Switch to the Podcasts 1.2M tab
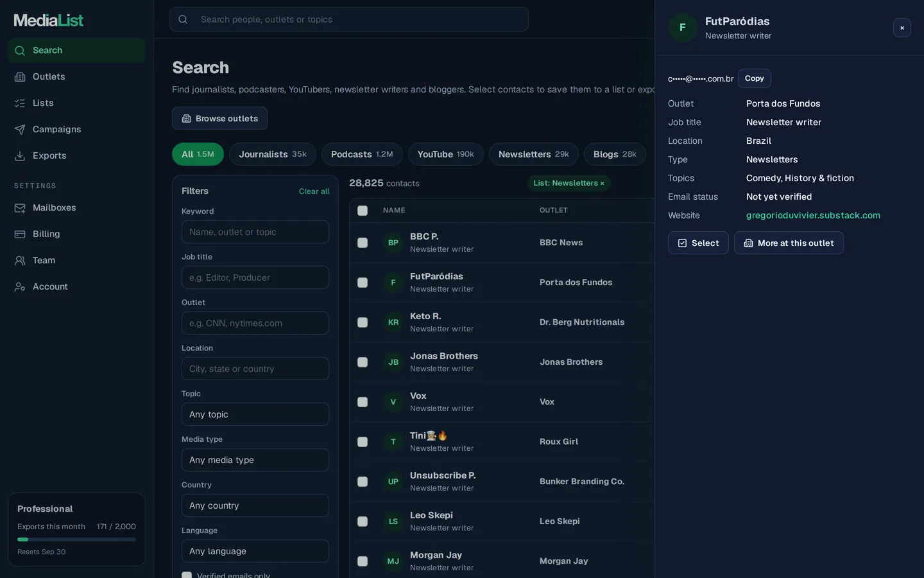Viewport: 924px width, 578px height. click(x=362, y=154)
